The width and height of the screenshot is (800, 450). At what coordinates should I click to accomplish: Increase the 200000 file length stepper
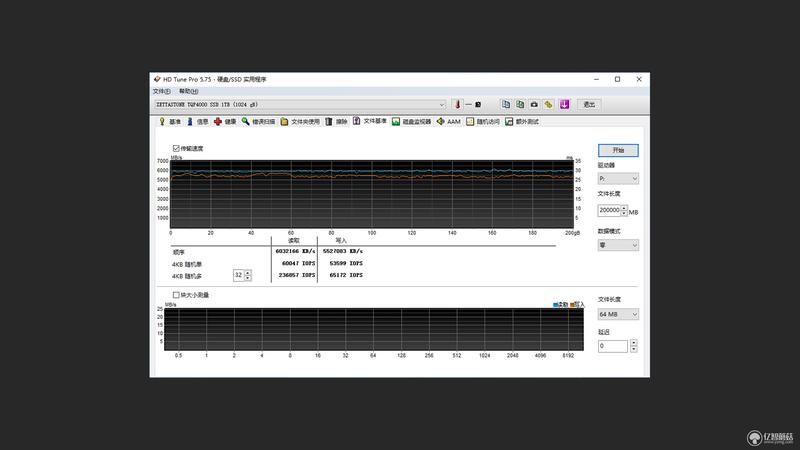[x=624, y=208]
